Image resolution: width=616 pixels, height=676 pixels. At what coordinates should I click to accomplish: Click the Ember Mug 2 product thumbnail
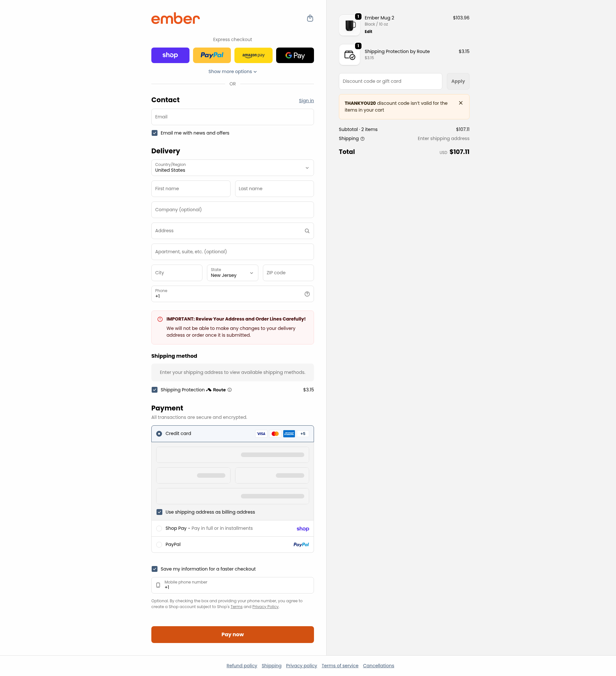tap(350, 25)
